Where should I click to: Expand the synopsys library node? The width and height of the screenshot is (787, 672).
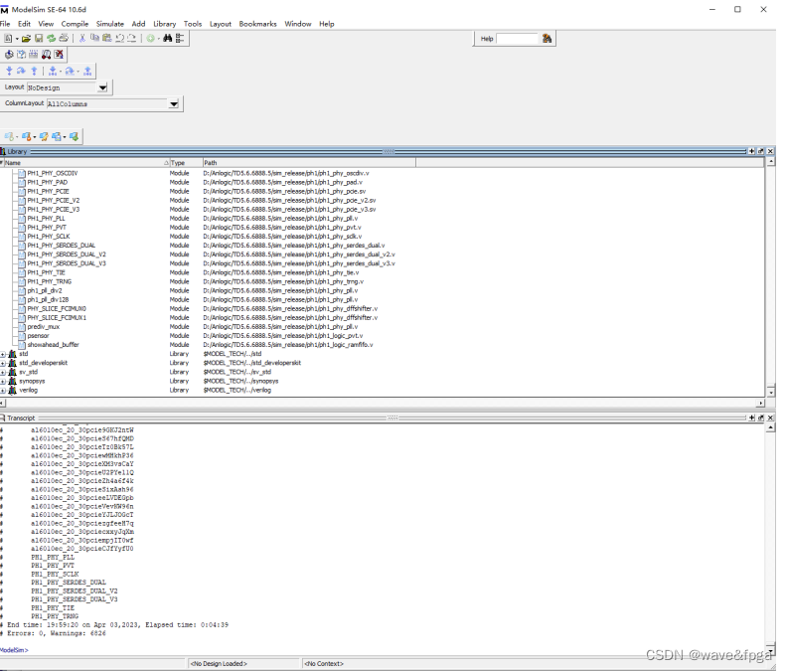[x=3, y=381]
